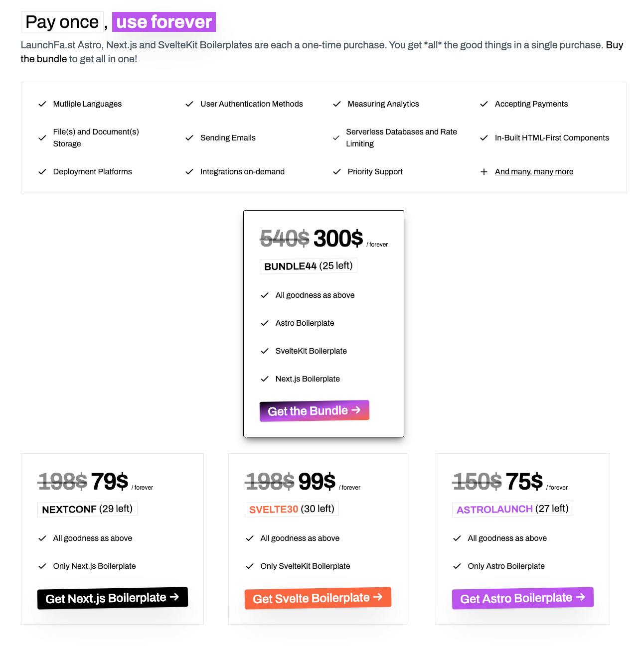The image size is (644, 646).
Task: Click checkmark beside Only Next.js Boilerplate
Action: coord(42,566)
